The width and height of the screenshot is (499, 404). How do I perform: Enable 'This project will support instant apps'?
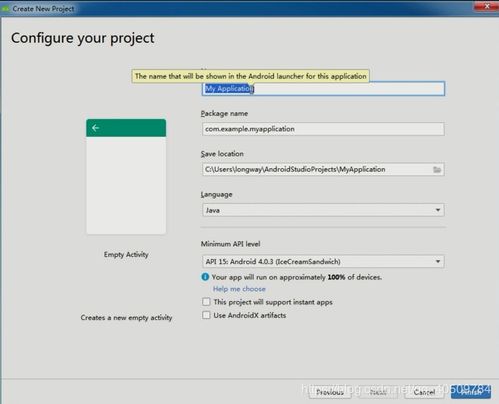206,302
